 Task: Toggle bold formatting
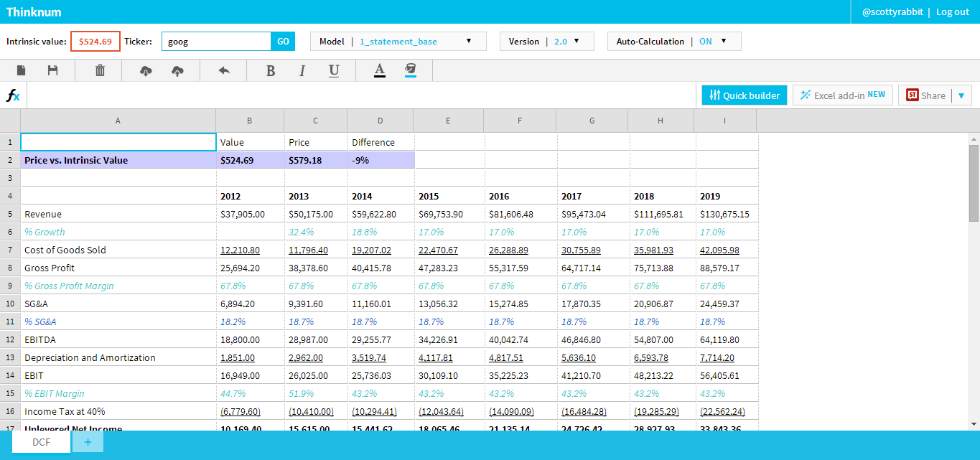point(271,70)
